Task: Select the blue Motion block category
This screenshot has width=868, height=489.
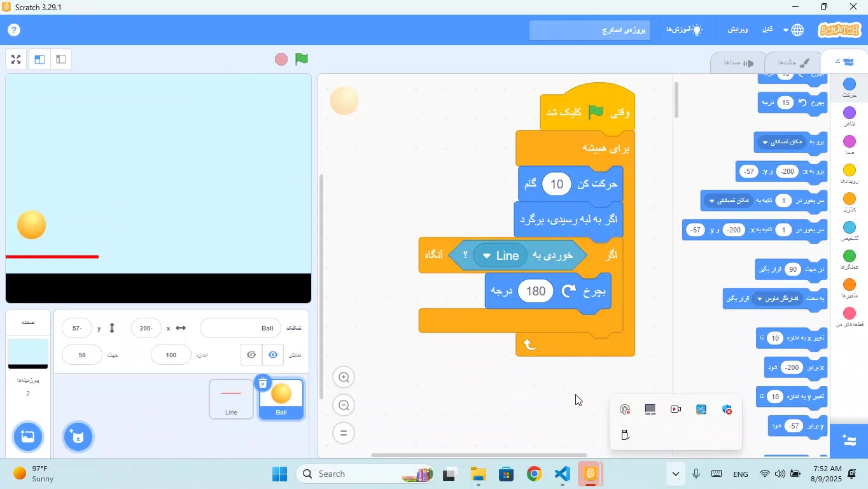Action: pyautogui.click(x=850, y=88)
